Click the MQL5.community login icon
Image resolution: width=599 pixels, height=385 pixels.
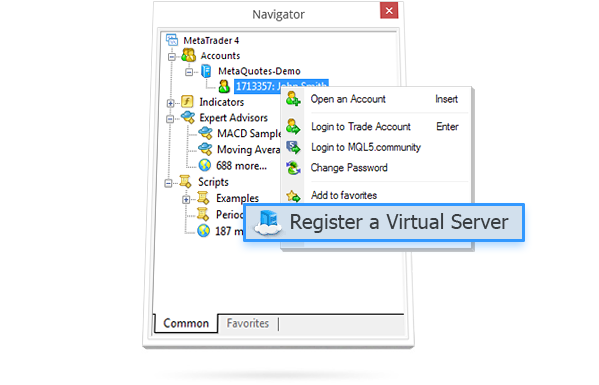(x=293, y=147)
